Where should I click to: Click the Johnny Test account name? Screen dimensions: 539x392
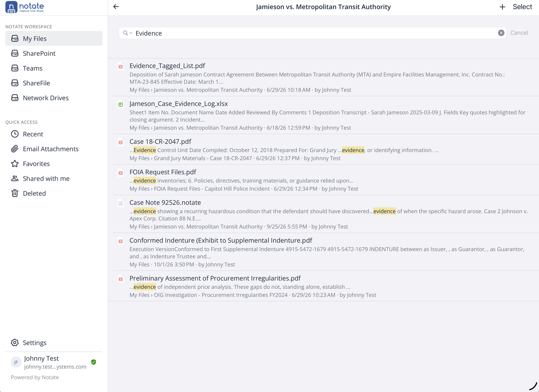point(41,358)
